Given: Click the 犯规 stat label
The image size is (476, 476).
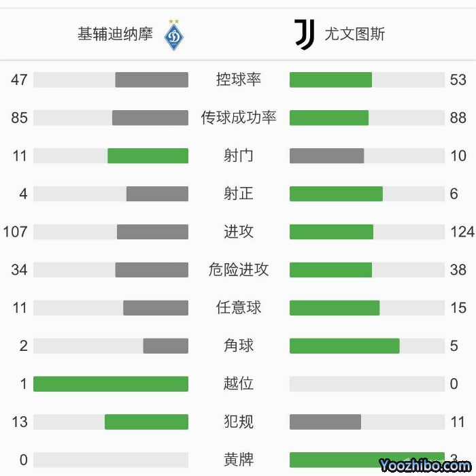Looking at the screenshot, I should point(239,422).
